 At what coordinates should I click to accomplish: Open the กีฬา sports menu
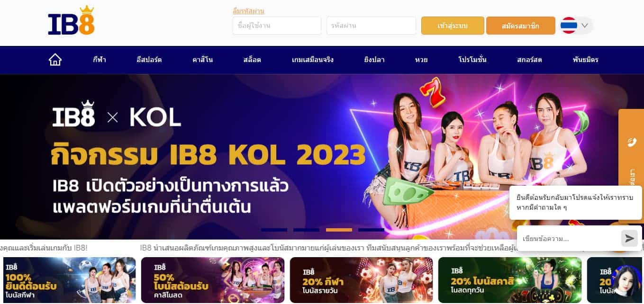(100, 60)
